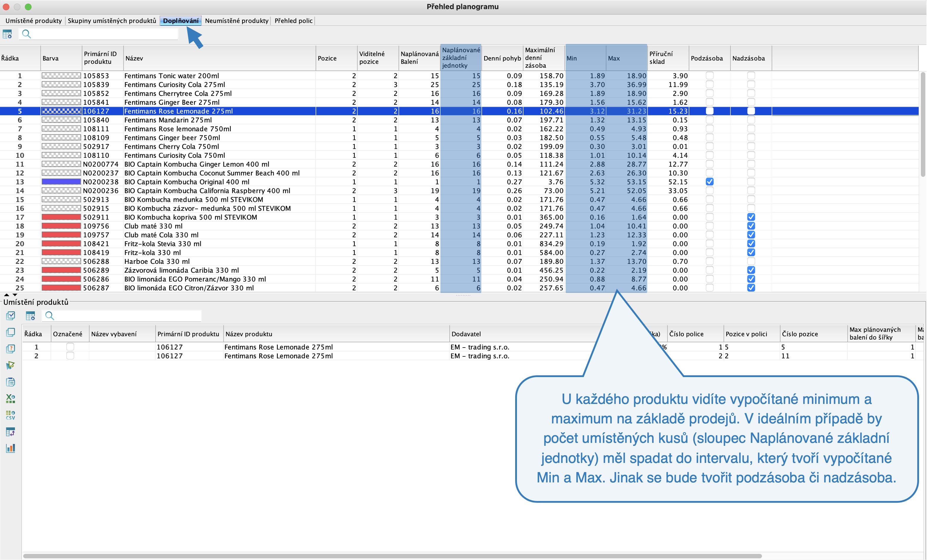
Task: Open the Přehled polic tab
Action: click(x=293, y=21)
